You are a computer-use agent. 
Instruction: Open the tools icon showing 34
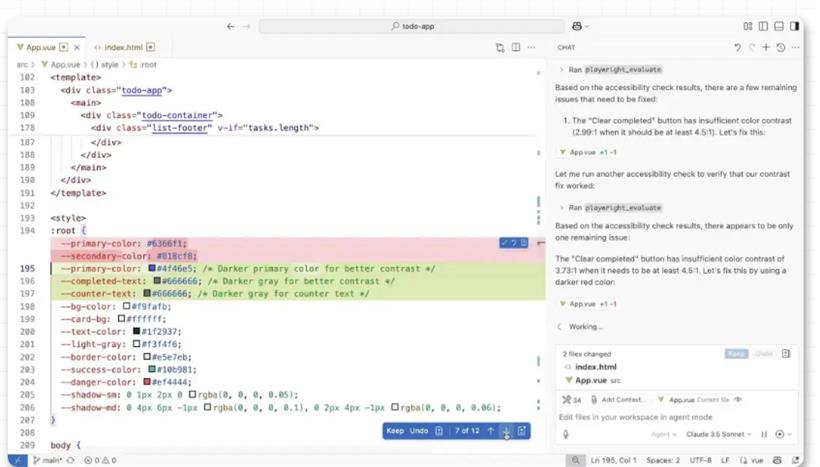(571, 400)
